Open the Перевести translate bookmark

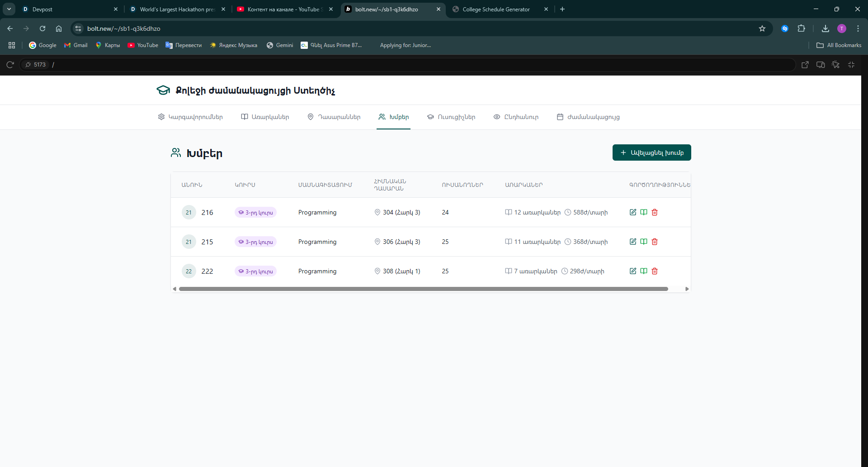pos(184,45)
